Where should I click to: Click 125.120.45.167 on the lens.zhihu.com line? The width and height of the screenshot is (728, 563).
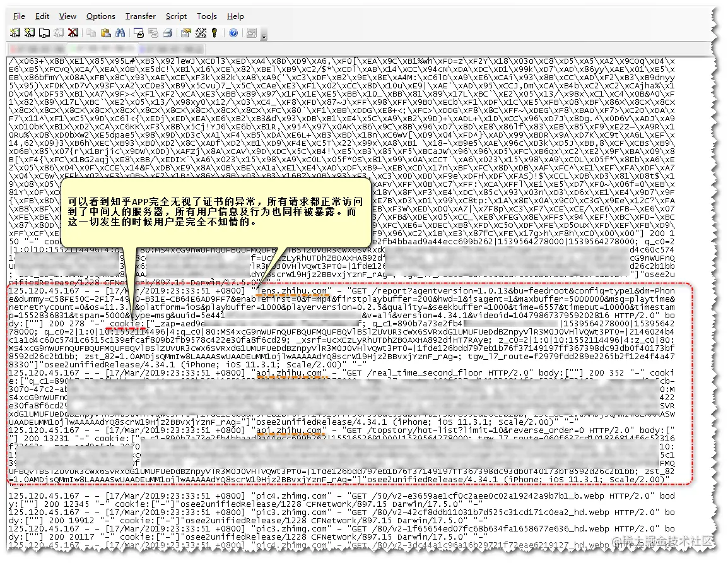tap(44, 291)
